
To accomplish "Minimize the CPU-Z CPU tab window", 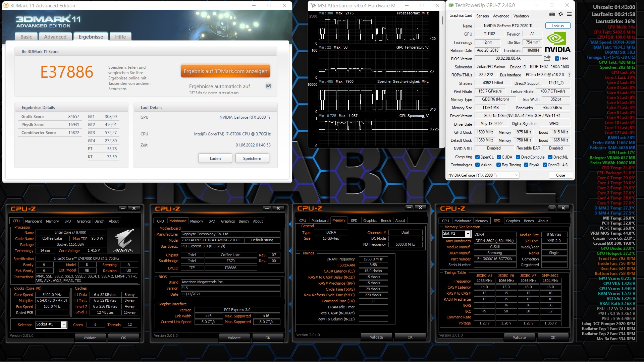I will [123, 208].
